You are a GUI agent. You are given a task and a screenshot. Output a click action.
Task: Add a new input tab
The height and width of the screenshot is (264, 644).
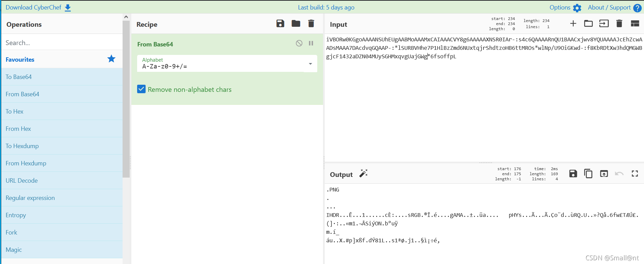point(573,23)
